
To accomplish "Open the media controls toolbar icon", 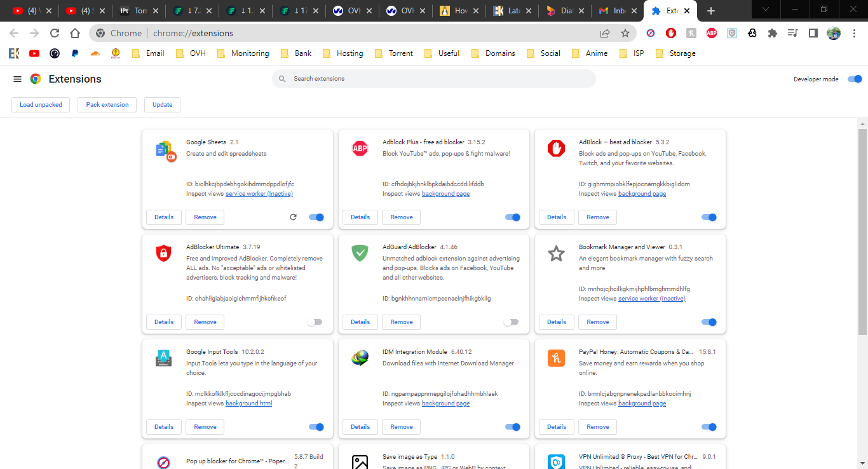I will pos(792,33).
